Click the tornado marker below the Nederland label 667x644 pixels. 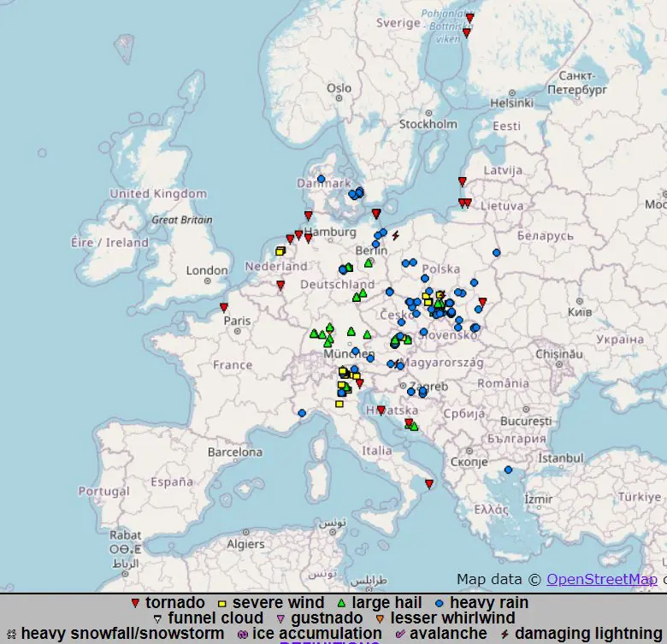click(x=280, y=285)
